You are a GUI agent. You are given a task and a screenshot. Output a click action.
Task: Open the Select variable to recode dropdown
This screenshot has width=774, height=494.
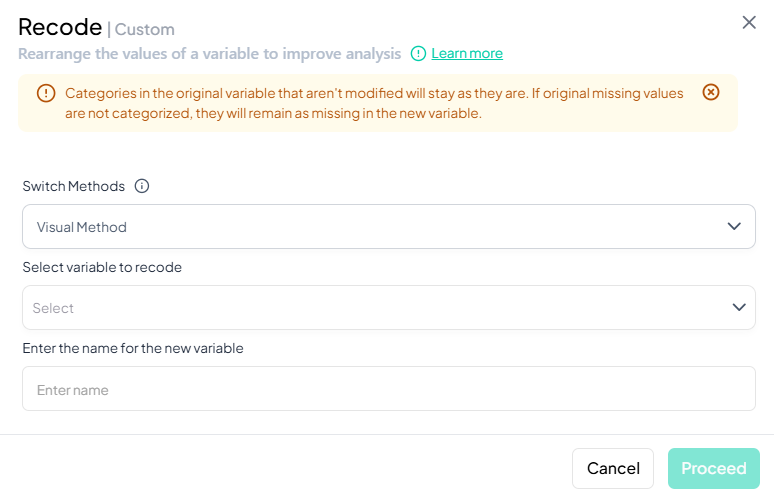[x=388, y=308]
